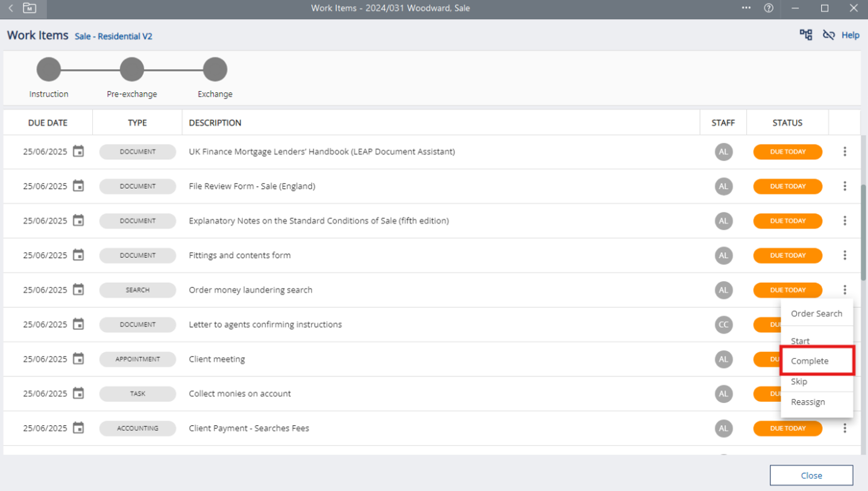Open three-dot menu for UK Finance Mortgage row
Viewport: 868px width, 491px height.
844,151
